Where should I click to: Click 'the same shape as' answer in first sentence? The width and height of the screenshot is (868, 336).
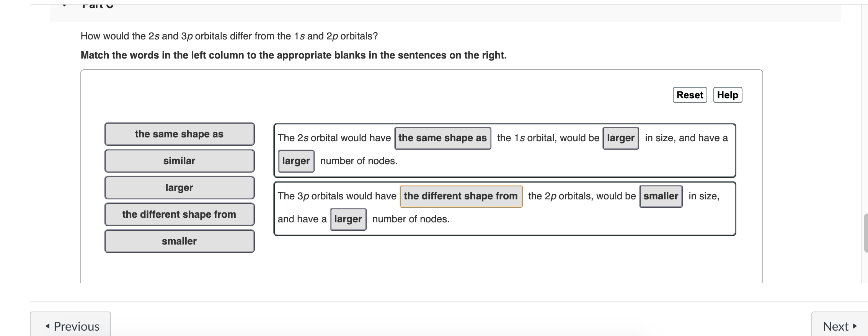(443, 138)
